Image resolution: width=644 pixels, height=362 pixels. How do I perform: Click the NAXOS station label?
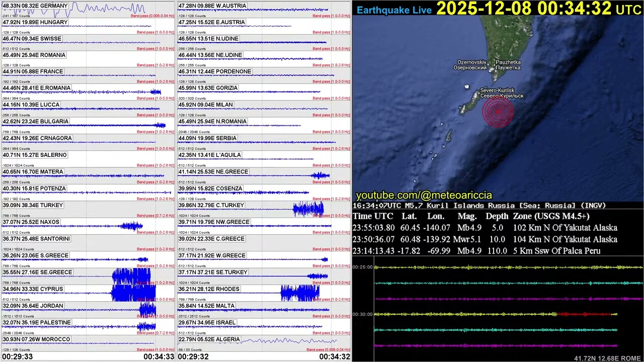coord(31,222)
